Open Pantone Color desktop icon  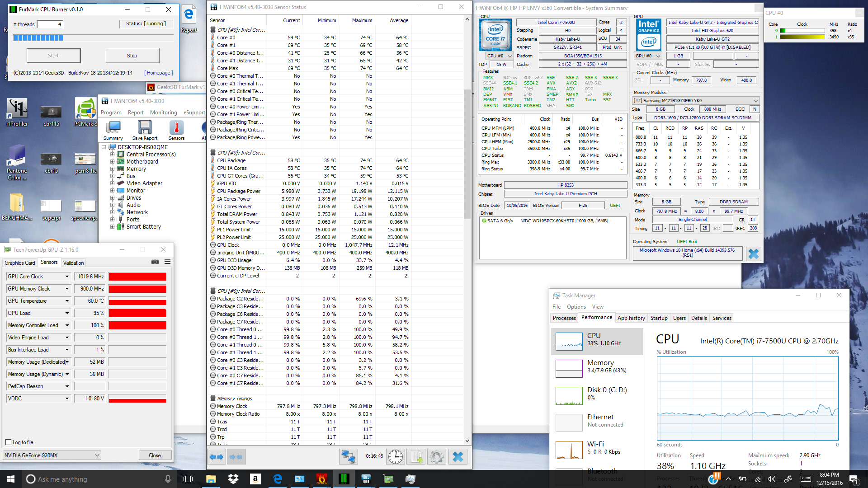17,163
